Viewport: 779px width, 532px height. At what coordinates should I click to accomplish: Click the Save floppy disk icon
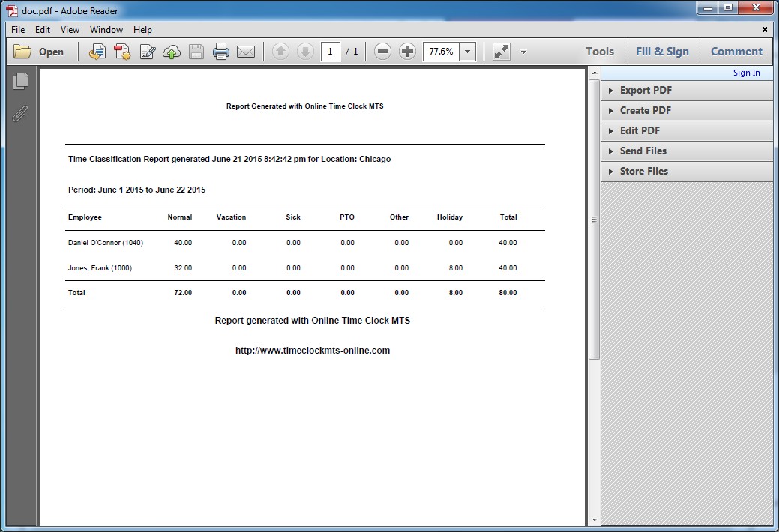click(196, 52)
